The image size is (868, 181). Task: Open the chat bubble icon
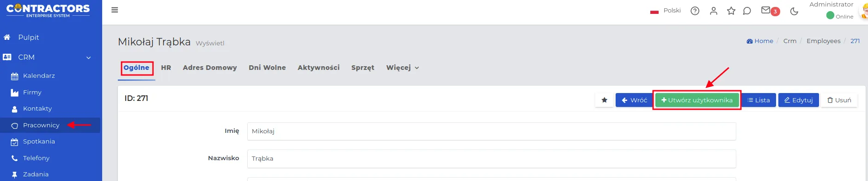tap(747, 11)
